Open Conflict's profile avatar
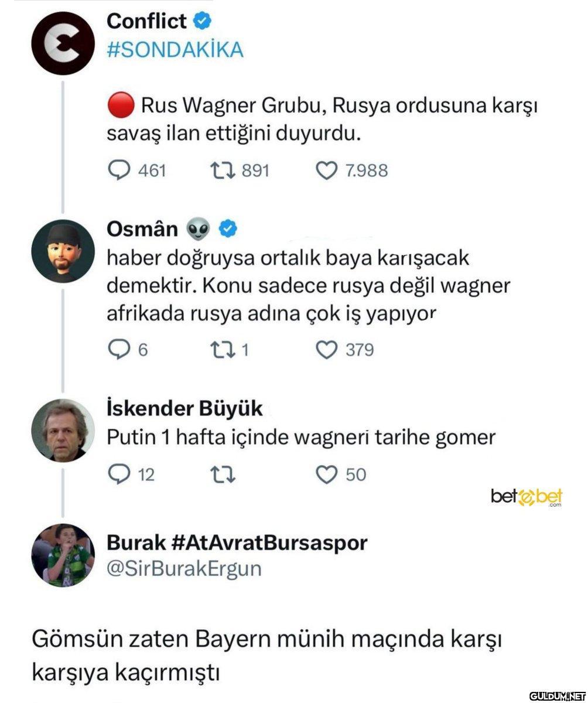 pos(63,42)
